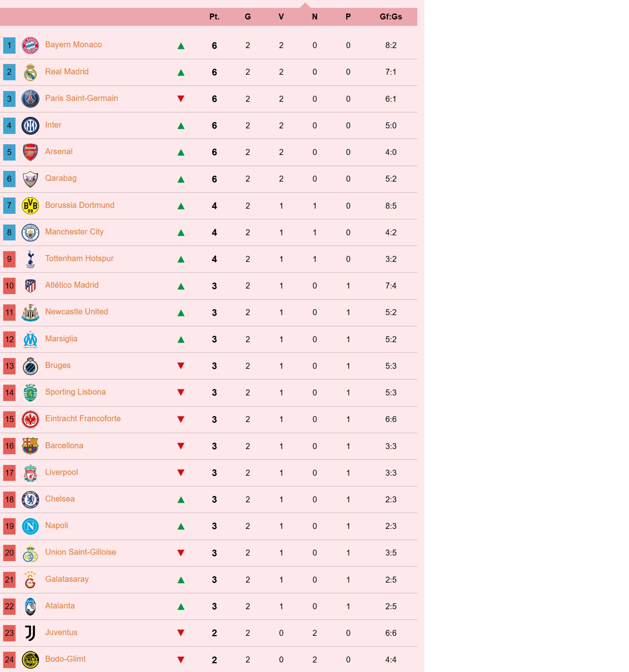Follow the Union Saint-Gilloise link
The width and height of the screenshot is (629, 672).
pyautogui.click(x=81, y=552)
